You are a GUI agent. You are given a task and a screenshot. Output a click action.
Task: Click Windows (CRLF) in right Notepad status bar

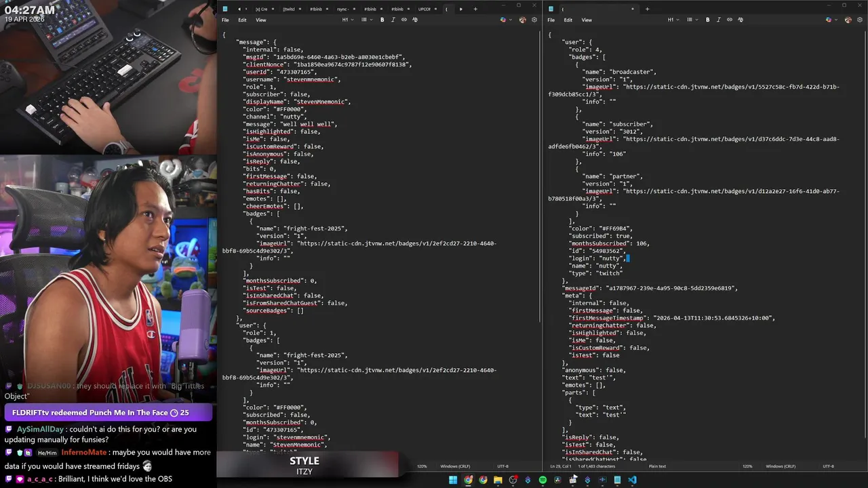(x=781, y=466)
